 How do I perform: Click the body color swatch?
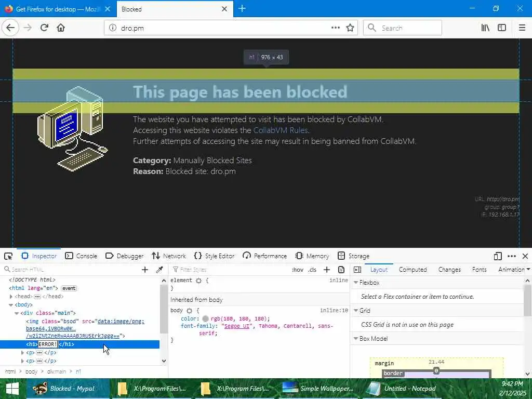[205, 319]
